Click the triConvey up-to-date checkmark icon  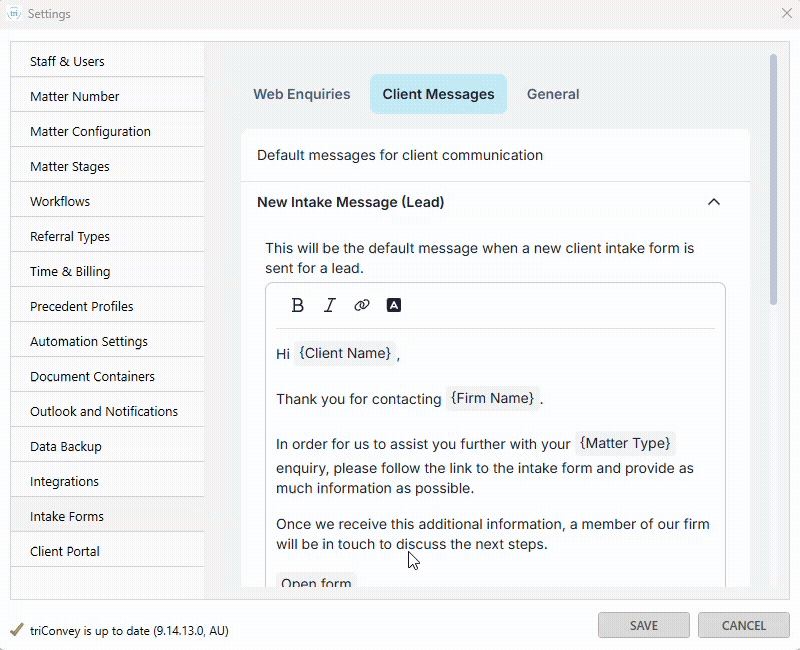pos(16,630)
